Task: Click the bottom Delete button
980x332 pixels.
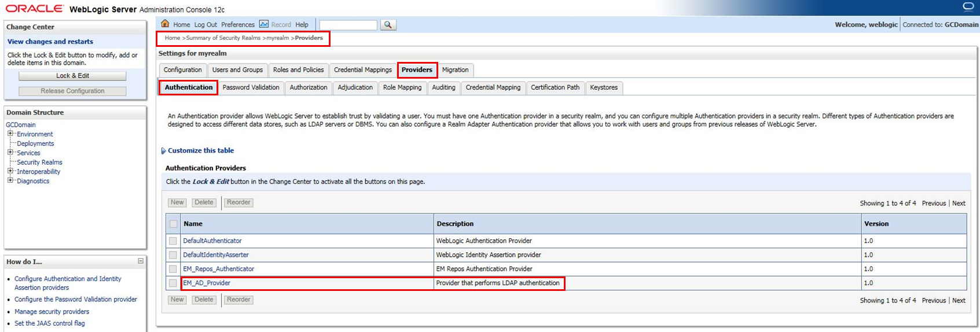Action: (204, 300)
